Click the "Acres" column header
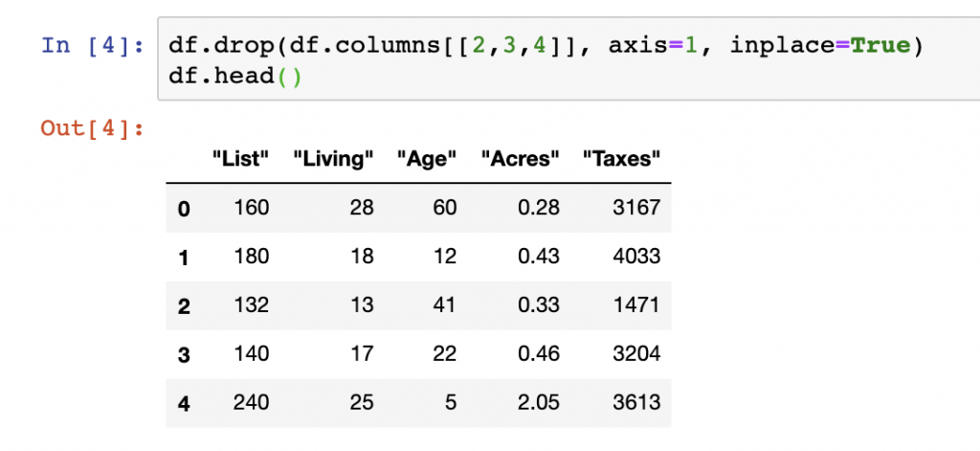 click(x=520, y=159)
